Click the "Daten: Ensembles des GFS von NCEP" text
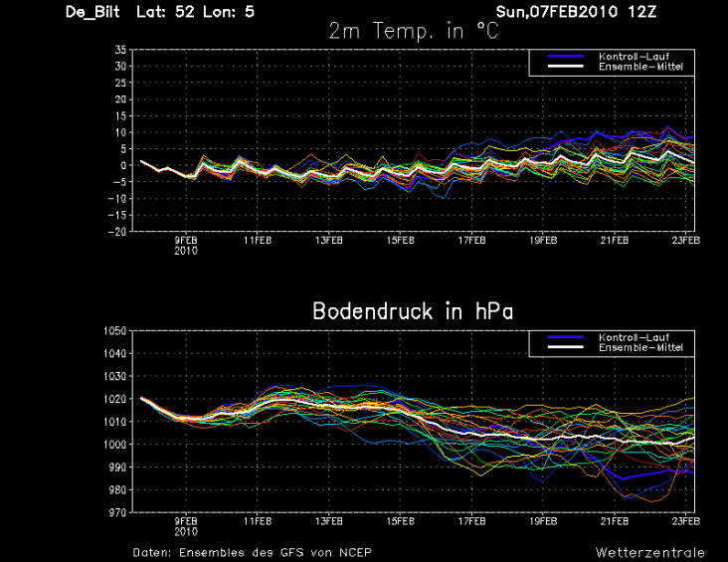Screen dimensions: 728x562 pos(254,551)
